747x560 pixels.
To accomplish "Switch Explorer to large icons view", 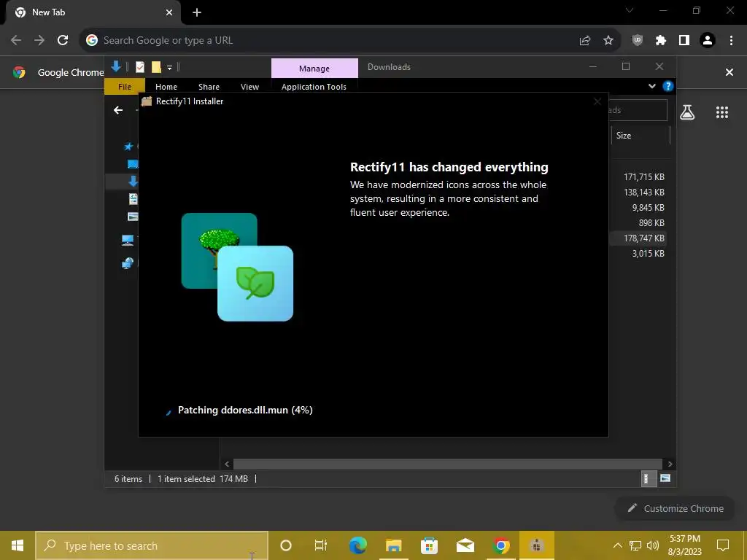I will click(x=665, y=478).
